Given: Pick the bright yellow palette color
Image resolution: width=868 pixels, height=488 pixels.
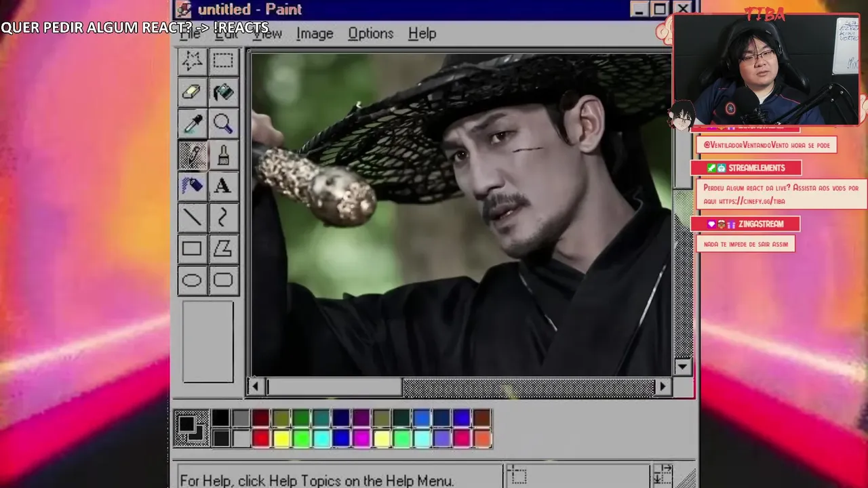Looking at the screenshot, I should coord(281,439).
